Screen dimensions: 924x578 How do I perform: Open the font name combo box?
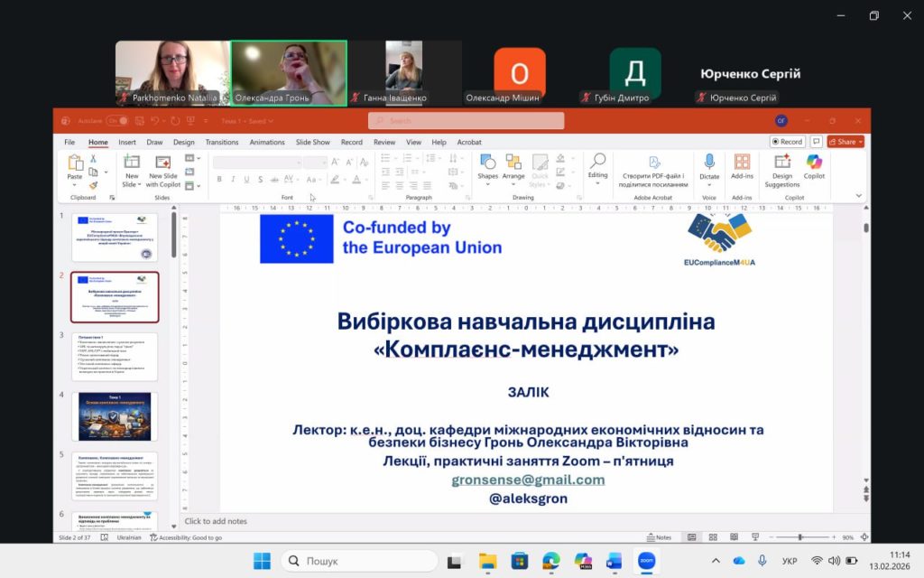click(257, 162)
